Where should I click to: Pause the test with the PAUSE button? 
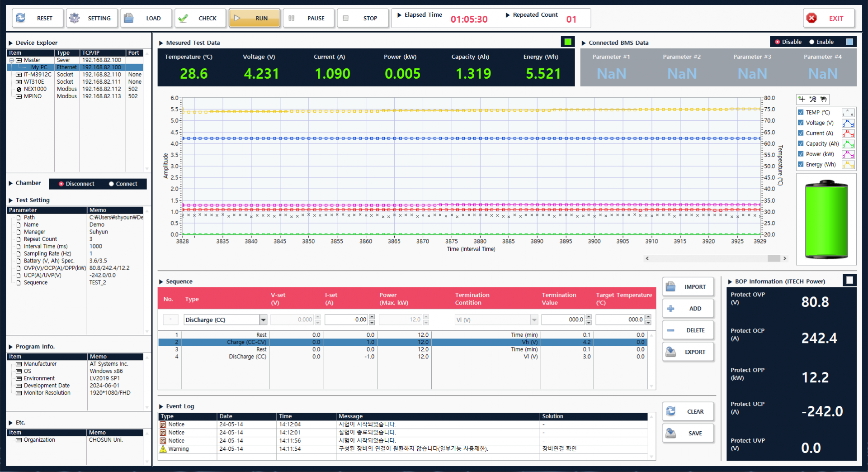click(x=309, y=18)
